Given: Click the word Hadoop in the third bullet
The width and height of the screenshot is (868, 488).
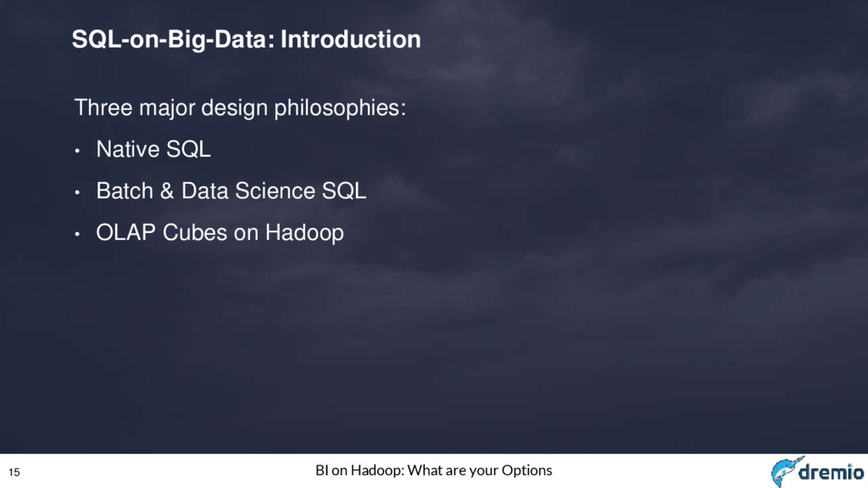Looking at the screenshot, I should coord(304,233).
